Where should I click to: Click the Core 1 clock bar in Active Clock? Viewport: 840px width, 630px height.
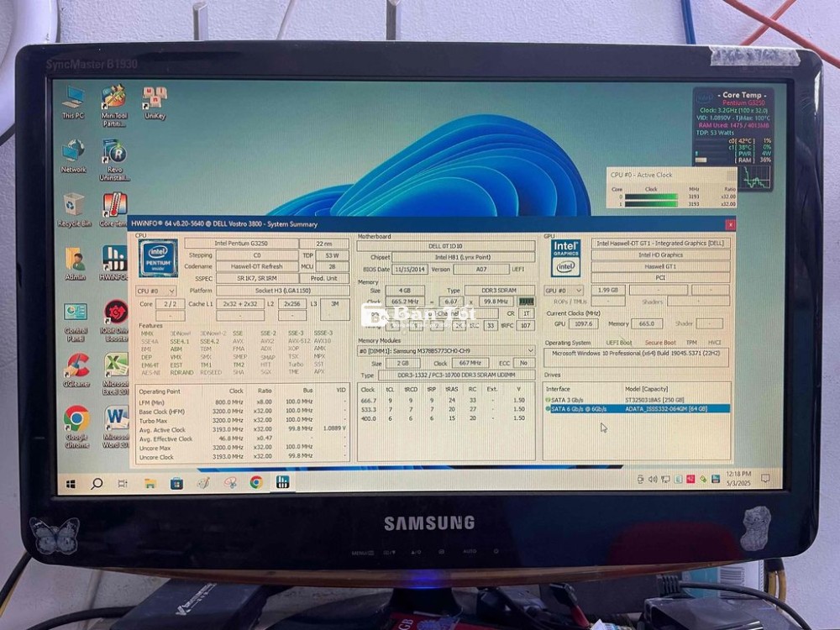[x=652, y=204]
